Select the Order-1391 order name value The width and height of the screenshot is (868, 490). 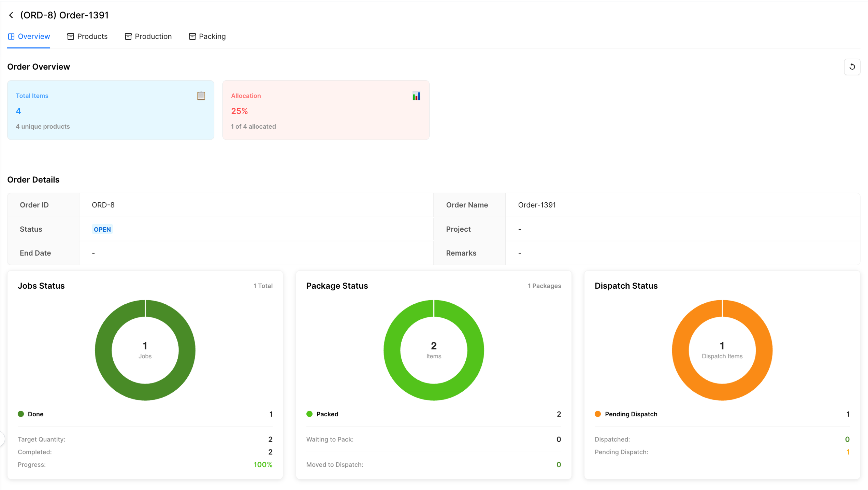(x=537, y=205)
